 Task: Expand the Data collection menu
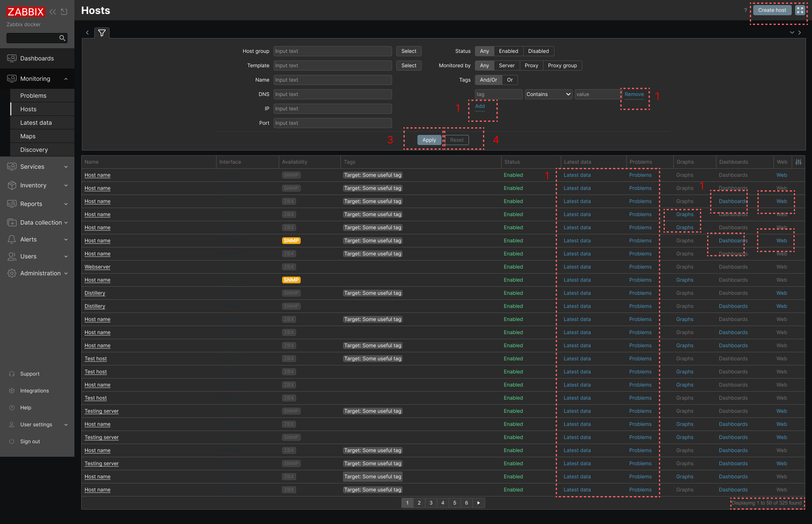tap(41, 222)
